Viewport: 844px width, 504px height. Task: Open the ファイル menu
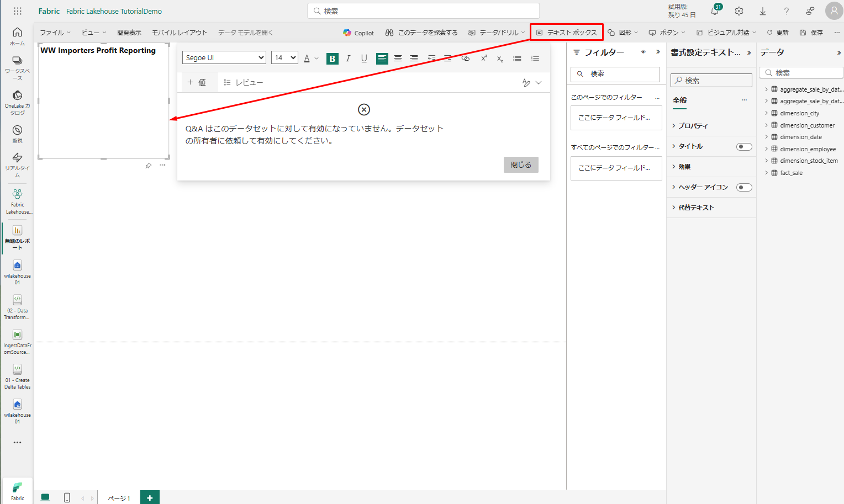coord(55,33)
